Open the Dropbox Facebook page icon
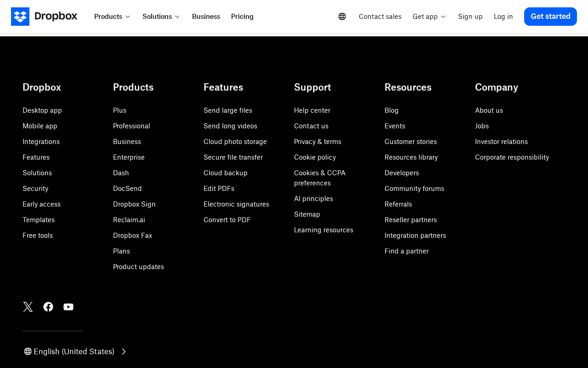The image size is (588, 368). click(48, 307)
